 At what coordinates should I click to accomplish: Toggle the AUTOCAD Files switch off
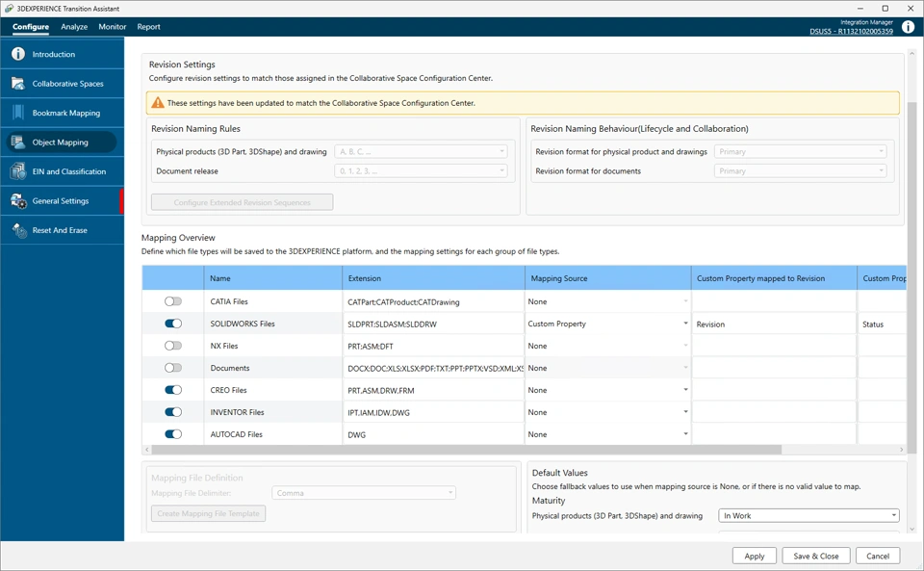pos(173,434)
